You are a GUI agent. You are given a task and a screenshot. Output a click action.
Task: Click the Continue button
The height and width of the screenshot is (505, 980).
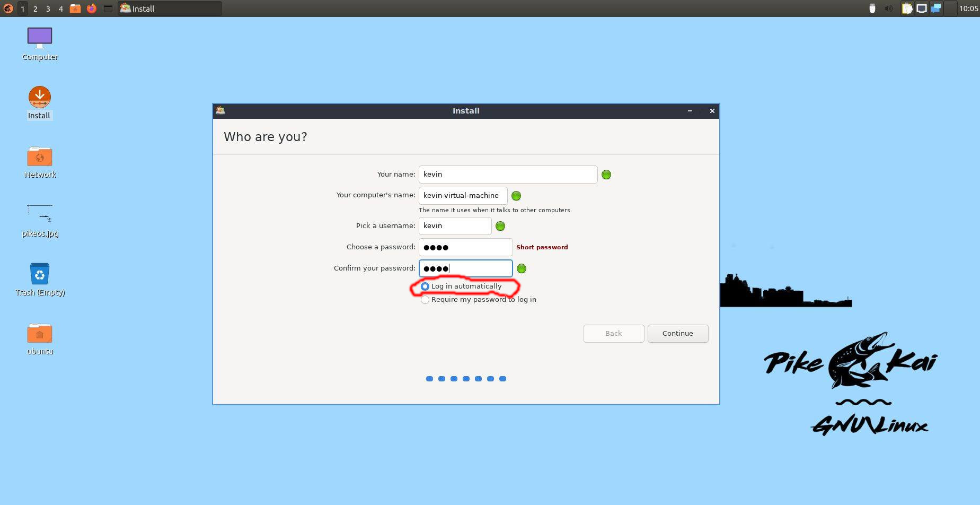click(x=677, y=334)
